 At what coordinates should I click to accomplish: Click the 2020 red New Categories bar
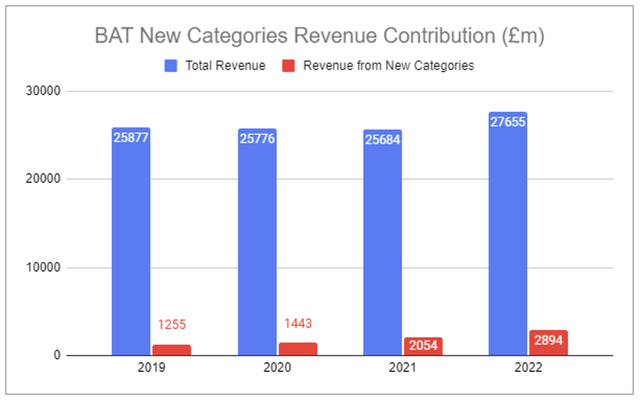297,349
